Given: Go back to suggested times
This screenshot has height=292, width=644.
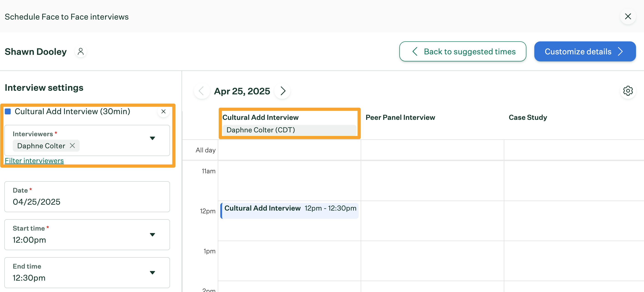Looking at the screenshot, I should pos(462,51).
